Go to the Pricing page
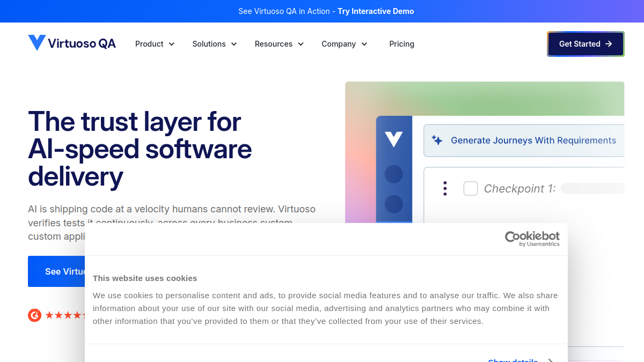 tap(402, 44)
